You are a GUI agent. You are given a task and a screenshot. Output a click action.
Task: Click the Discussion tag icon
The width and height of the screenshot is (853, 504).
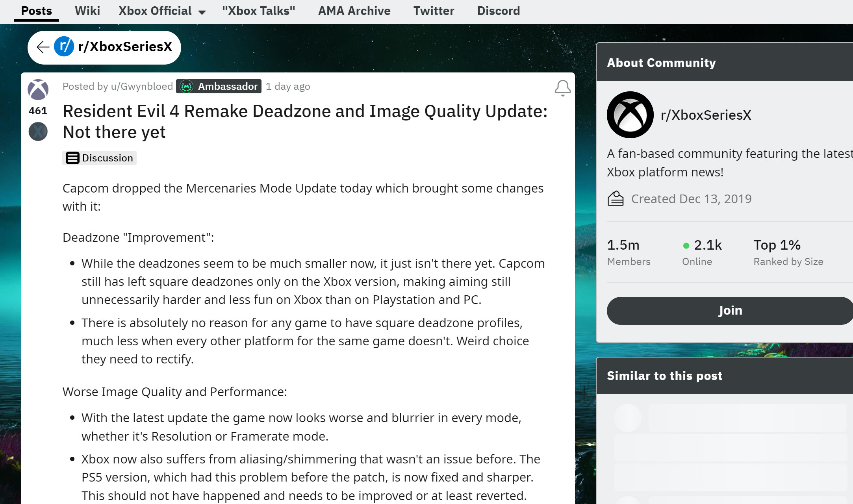coord(72,158)
